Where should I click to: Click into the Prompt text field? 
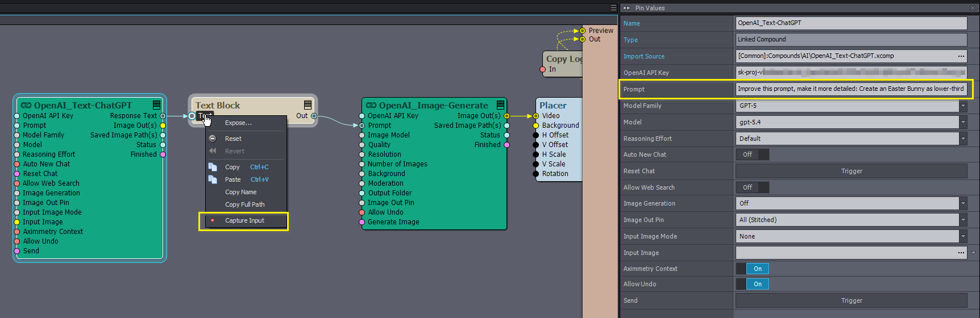point(850,89)
